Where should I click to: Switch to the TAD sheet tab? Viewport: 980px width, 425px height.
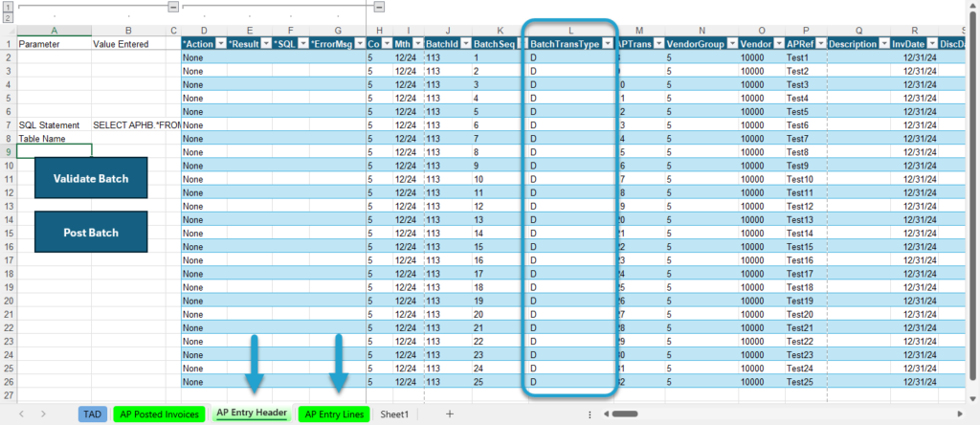(93, 414)
